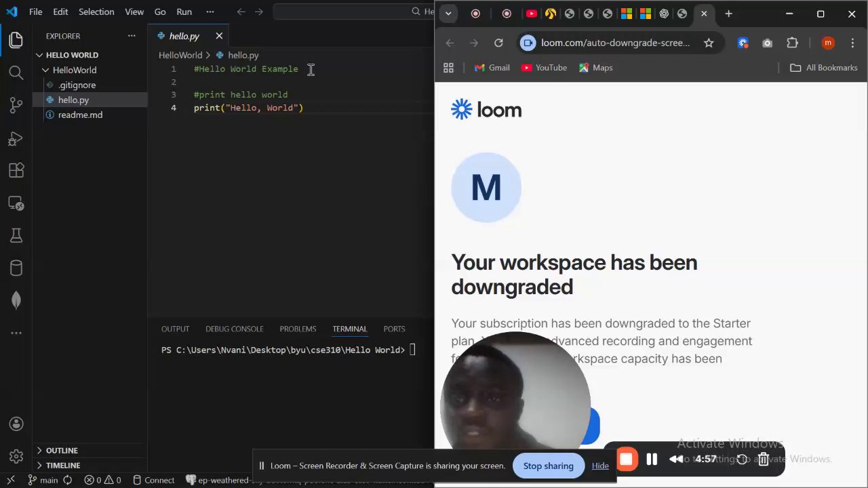868x488 pixels.
Task: Open the All Bookmarks folder
Action: coord(824,68)
